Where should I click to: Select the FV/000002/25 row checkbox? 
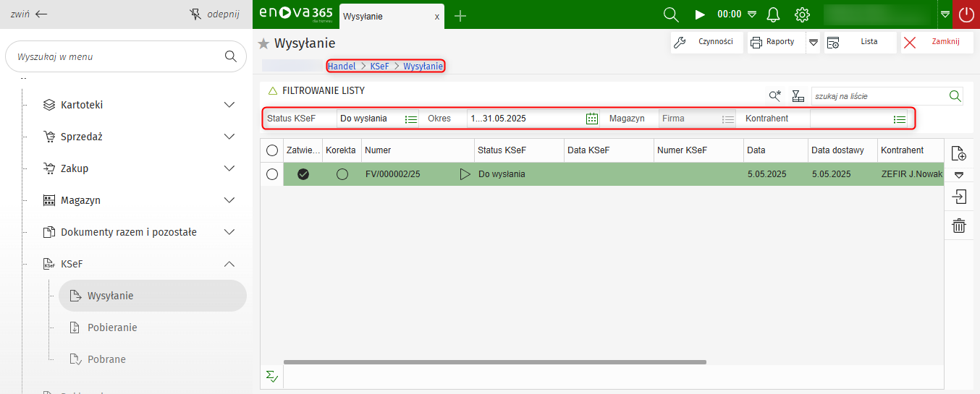pyautogui.click(x=272, y=174)
